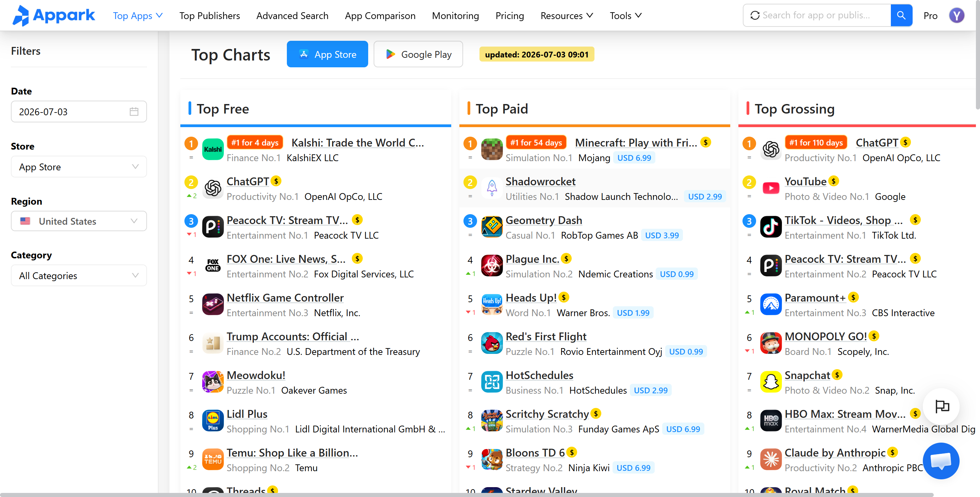Click the Temu app icon

click(x=213, y=459)
